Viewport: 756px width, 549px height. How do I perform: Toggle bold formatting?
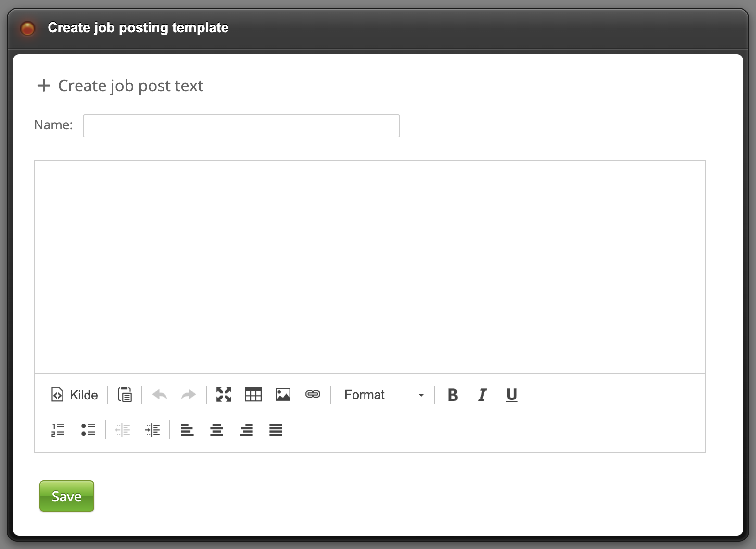[453, 395]
